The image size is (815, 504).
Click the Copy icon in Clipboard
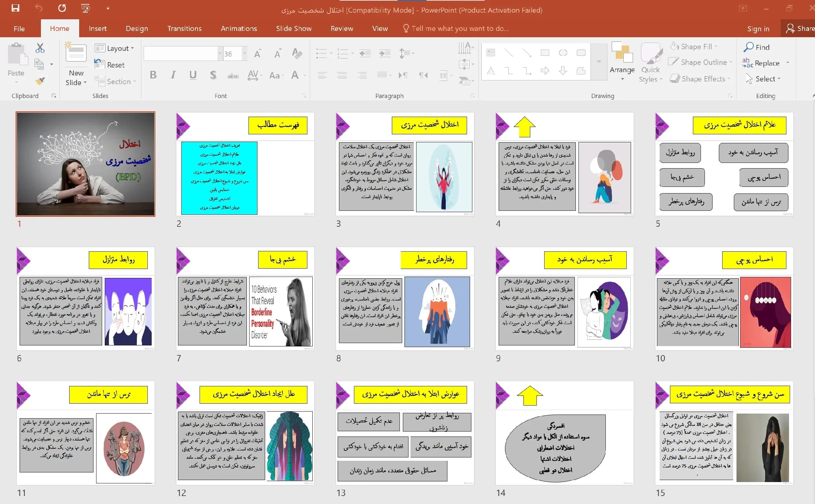coord(39,64)
